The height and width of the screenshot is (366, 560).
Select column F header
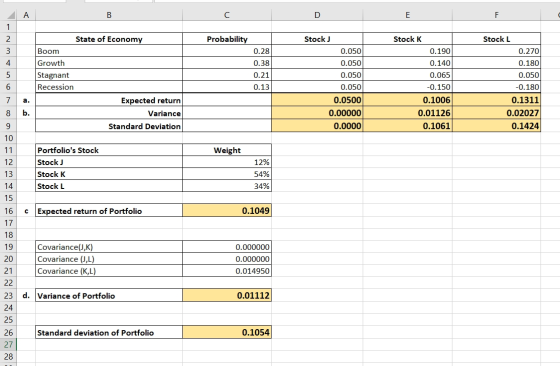[x=496, y=15]
